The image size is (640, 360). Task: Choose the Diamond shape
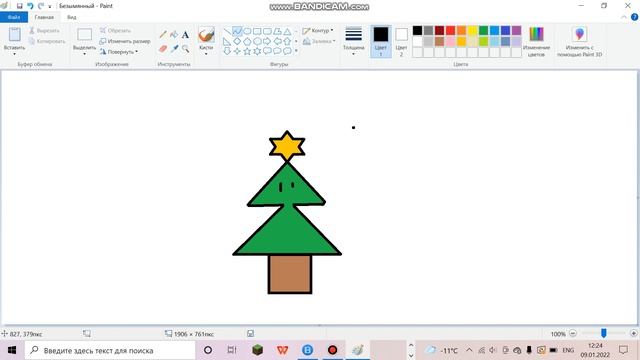point(237,41)
